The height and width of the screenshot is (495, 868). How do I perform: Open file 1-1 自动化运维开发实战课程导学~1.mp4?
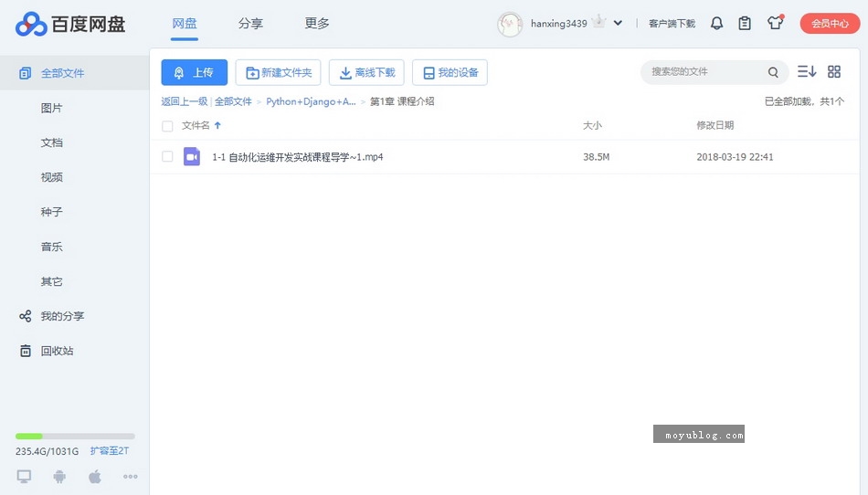click(298, 157)
